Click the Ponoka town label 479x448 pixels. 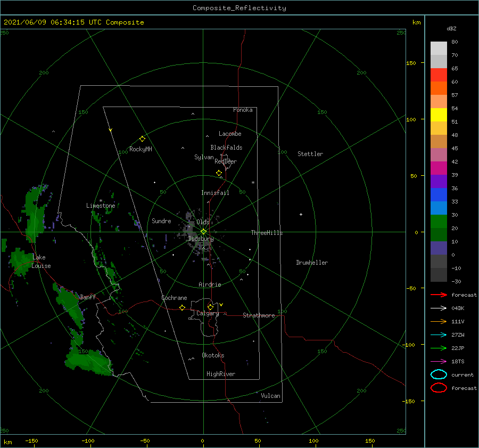243,110
